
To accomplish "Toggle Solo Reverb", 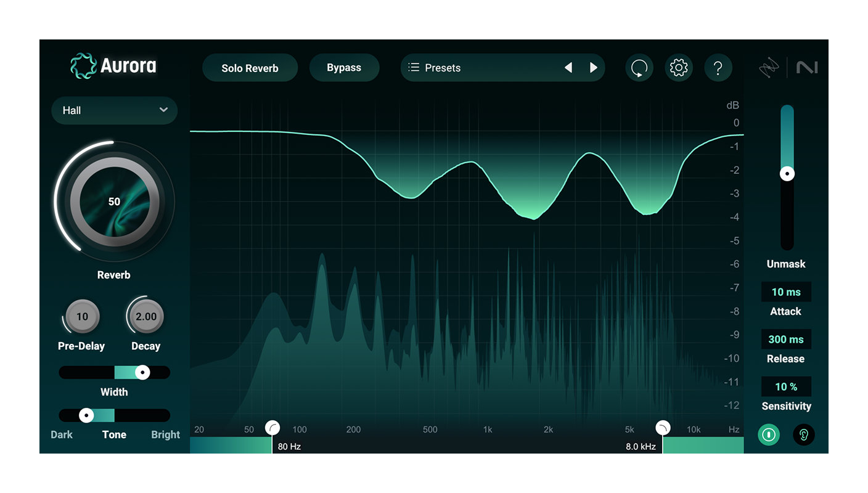I will click(250, 68).
